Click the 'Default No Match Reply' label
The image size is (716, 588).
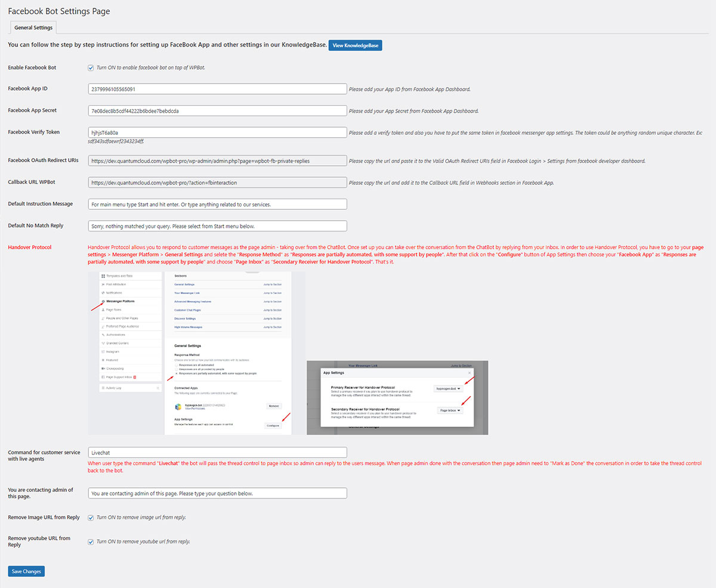[36, 225]
